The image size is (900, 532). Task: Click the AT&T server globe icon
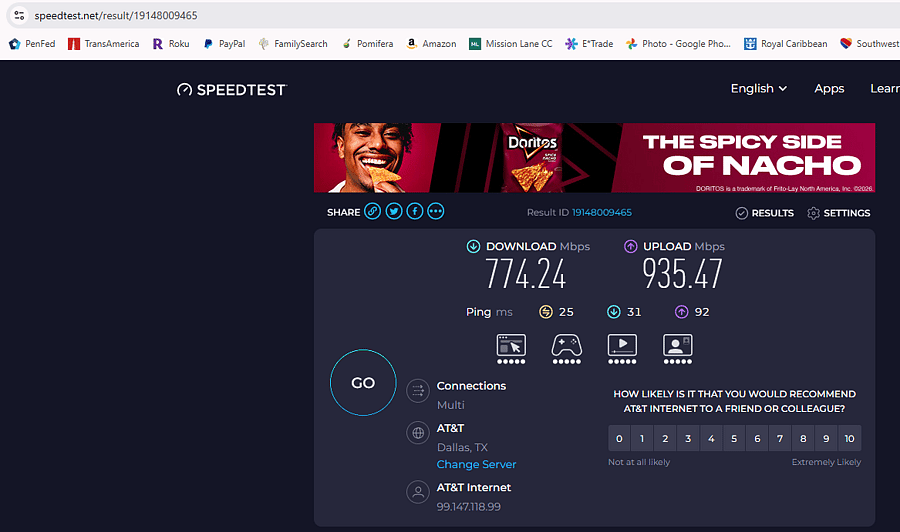pos(418,433)
